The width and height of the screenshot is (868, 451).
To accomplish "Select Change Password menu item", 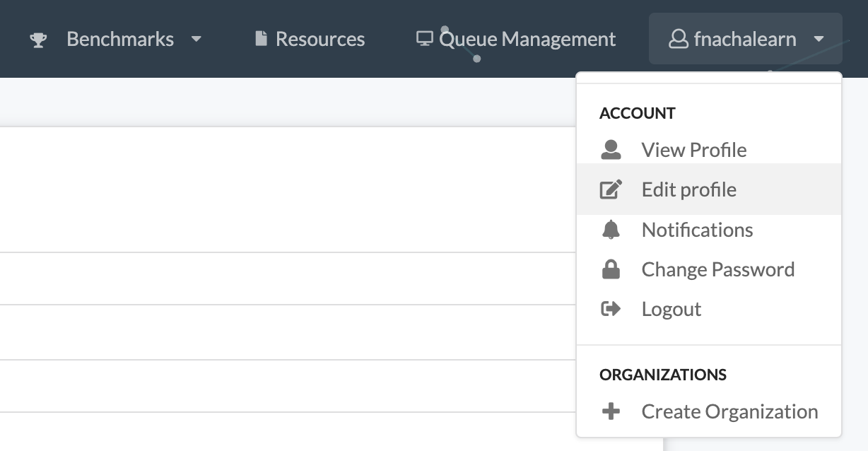I will pos(717,269).
